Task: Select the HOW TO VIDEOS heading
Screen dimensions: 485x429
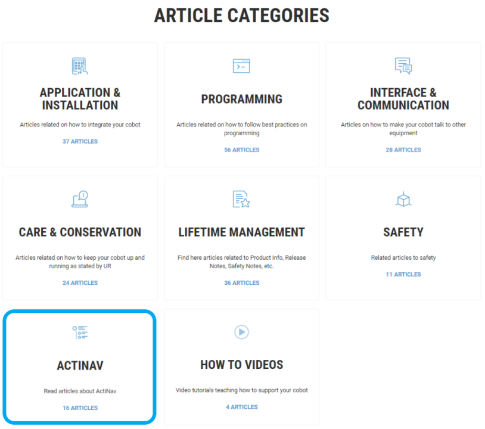Action: [x=242, y=365]
